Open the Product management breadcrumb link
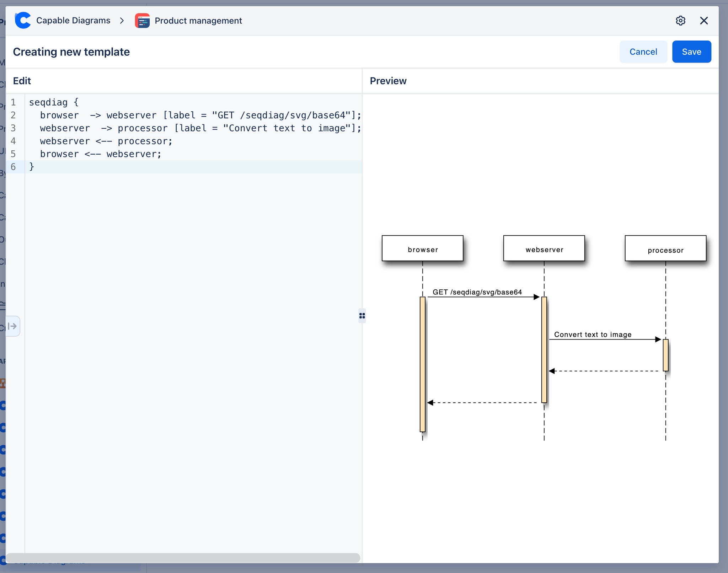This screenshot has width=728, height=573. coord(198,21)
